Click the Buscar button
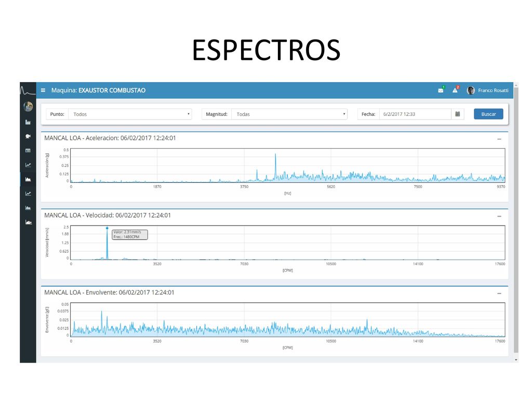This screenshot has width=532, height=399. [x=488, y=114]
